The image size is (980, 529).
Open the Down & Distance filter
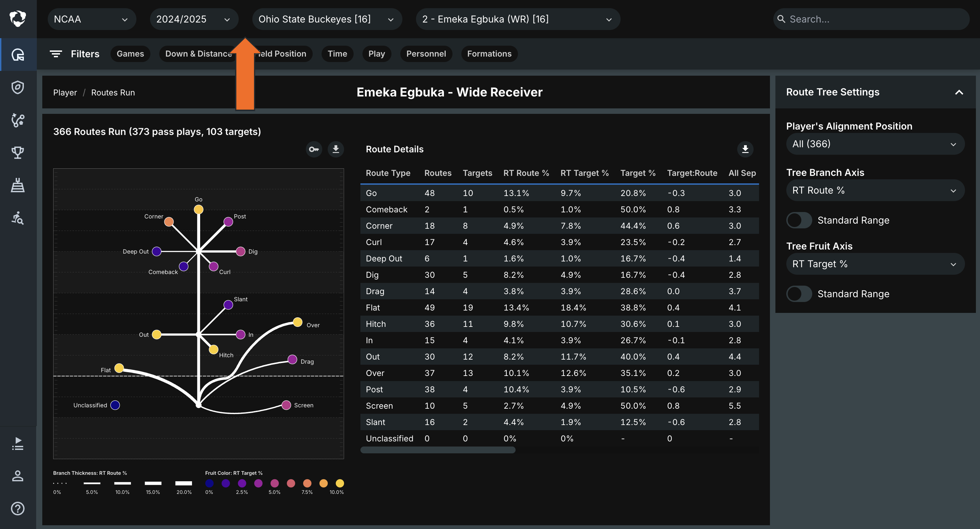coord(198,54)
